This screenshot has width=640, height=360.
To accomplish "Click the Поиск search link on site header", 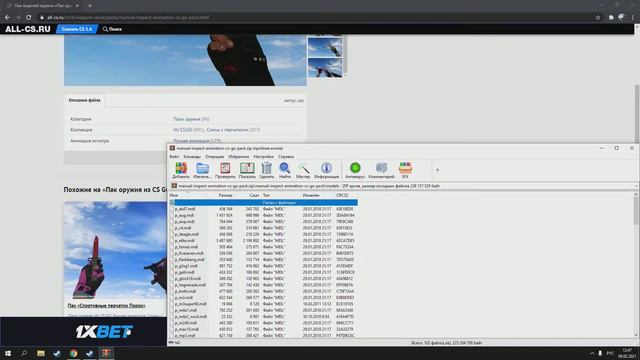I will [x=112, y=29].
